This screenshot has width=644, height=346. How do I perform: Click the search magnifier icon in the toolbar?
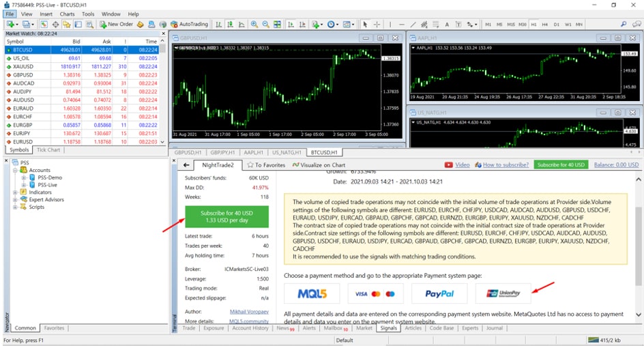click(624, 25)
